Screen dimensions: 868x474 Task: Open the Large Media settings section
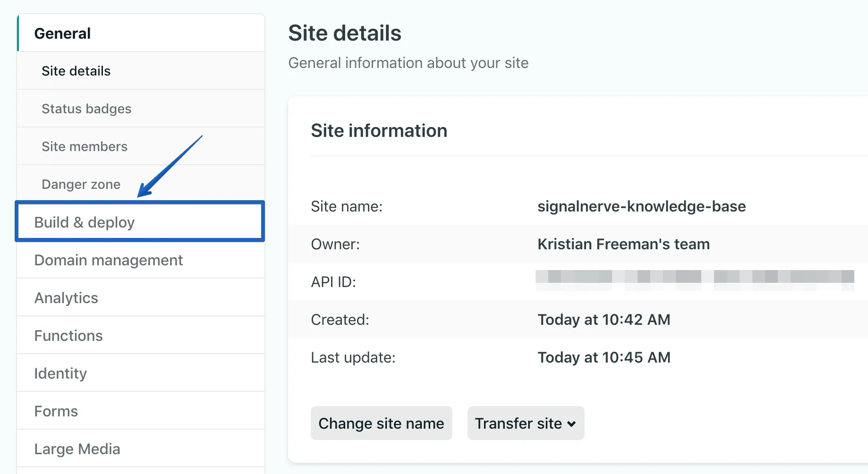tap(77, 449)
